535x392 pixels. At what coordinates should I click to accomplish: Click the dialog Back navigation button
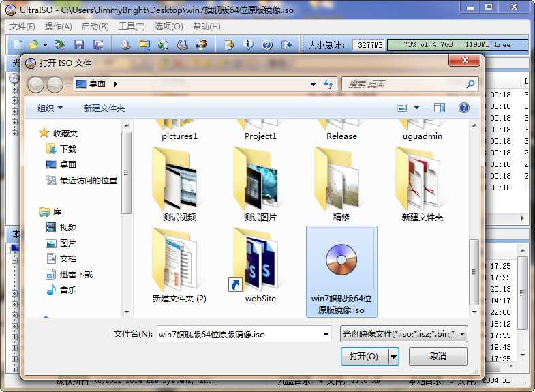coord(35,85)
